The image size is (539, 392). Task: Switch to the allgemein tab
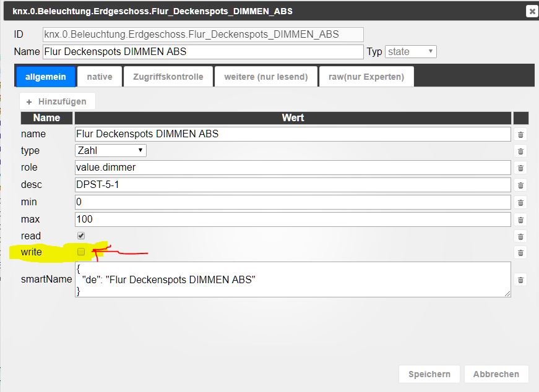point(46,77)
